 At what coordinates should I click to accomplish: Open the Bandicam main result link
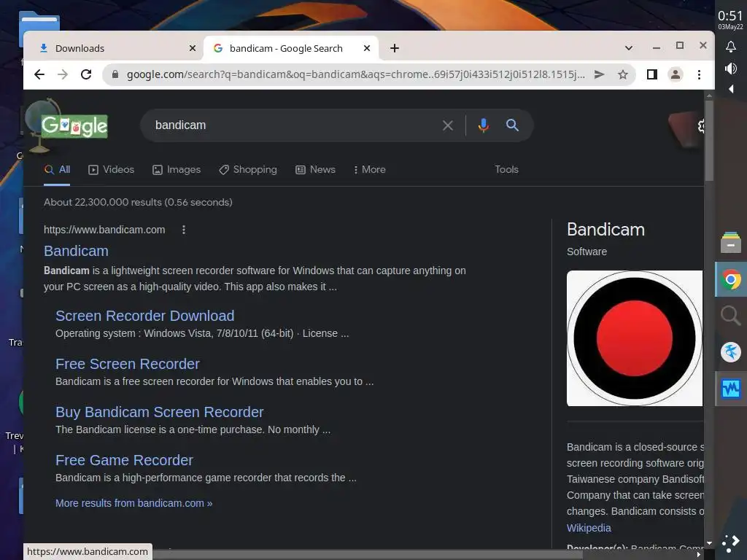(76, 251)
